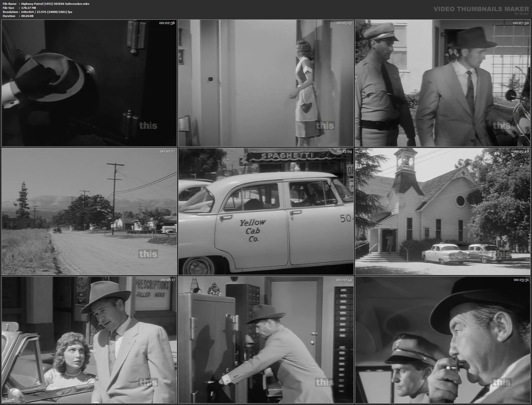
Task: Click the thumbnail at 00:02:36
Action: [89, 83]
